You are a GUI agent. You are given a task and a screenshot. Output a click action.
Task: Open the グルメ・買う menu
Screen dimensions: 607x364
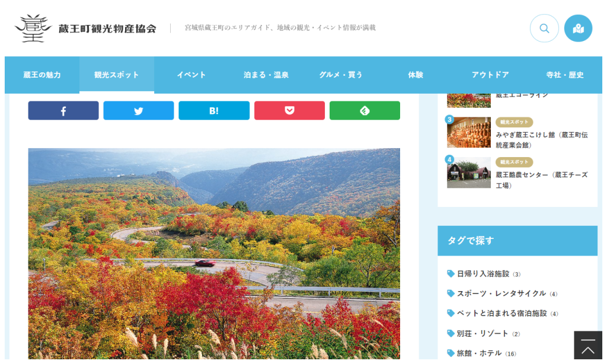point(341,75)
